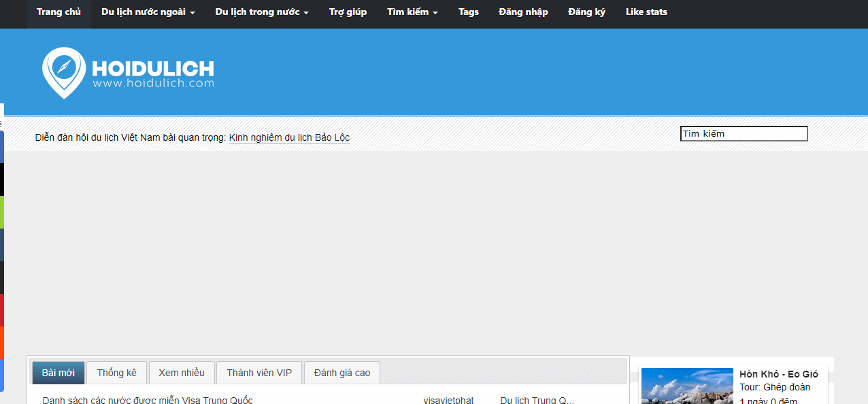Open the Kinh nghiệm du lịch Bảo Lộc link
This screenshot has width=868, height=404.
point(289,137)
